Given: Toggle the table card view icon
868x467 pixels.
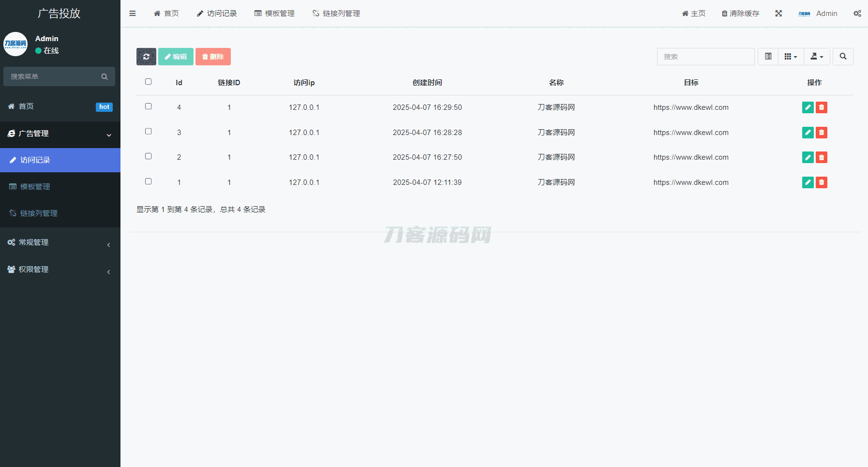Looking at the screenshot, I should [x=768, y=57].
